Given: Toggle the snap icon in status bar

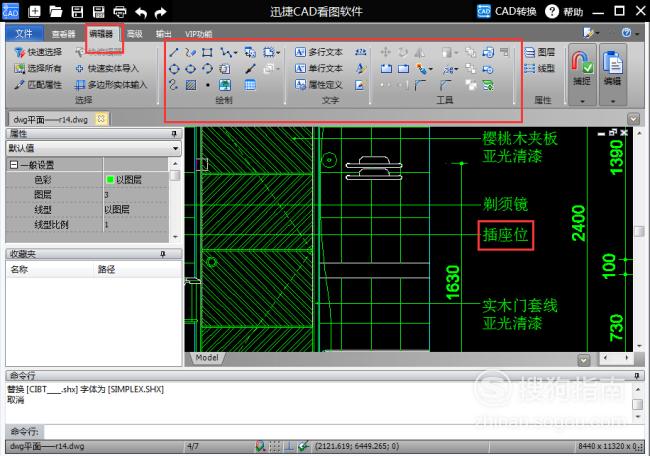Looking at the screenshot, I should point(260,446).
